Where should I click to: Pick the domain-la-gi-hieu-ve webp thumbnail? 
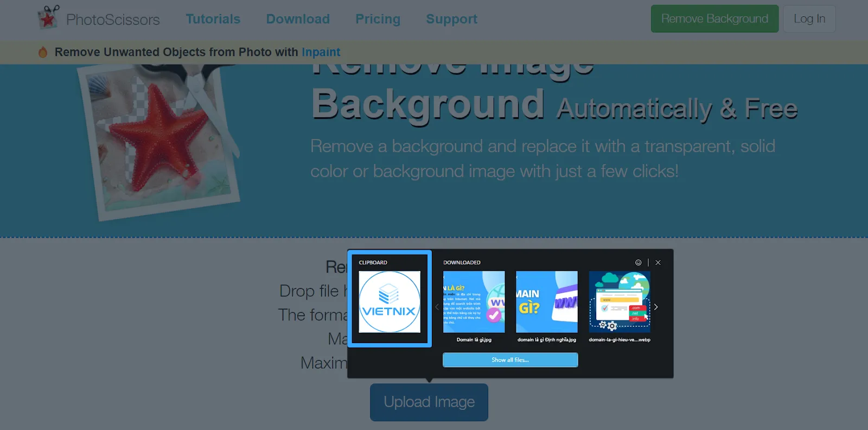pyautogui.click(x=620, y=302)
